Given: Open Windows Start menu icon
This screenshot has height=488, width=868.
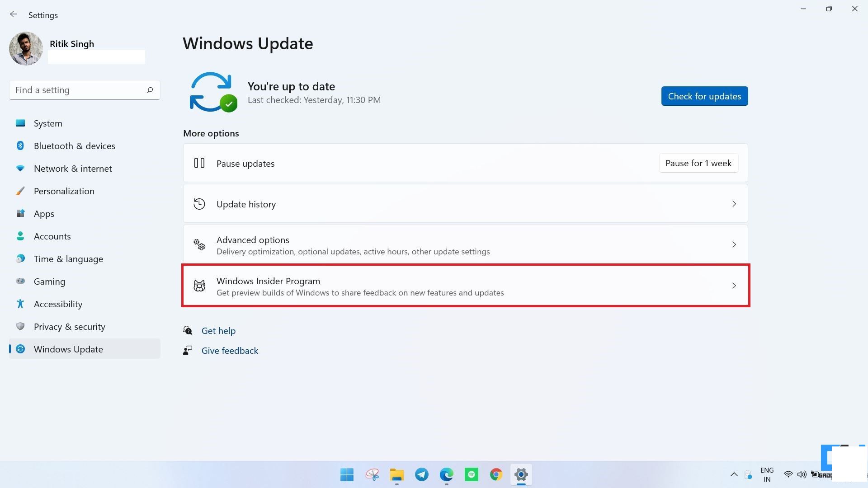Looking at the screenshot, I should click(347, 474).
